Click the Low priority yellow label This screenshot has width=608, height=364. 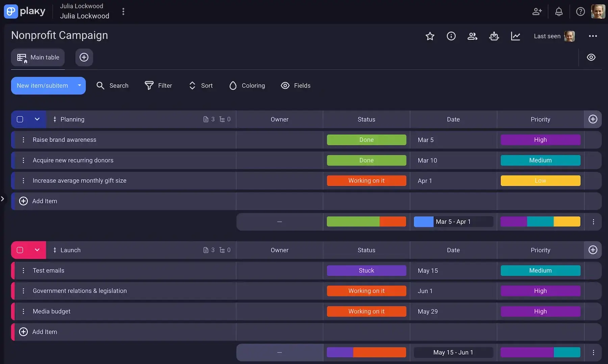click(x=540, y=181)
